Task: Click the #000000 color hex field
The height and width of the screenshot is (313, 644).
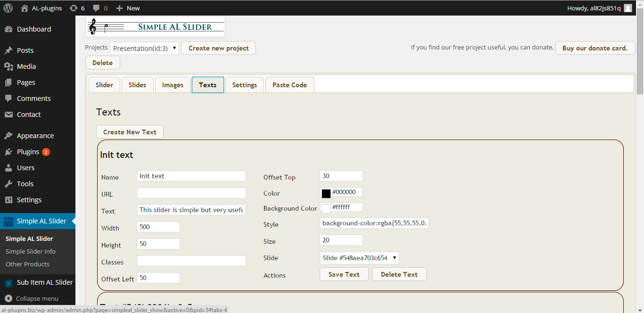Action: click(347, 192)
